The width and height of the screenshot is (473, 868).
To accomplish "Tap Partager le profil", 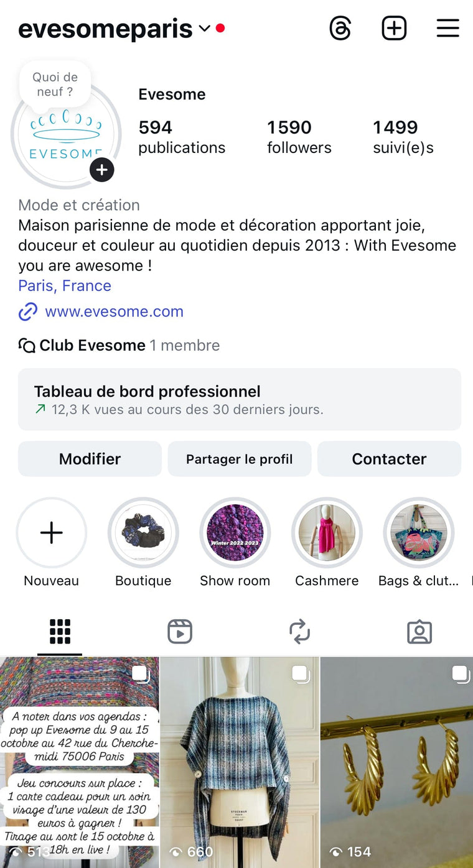I will point(239,459).
